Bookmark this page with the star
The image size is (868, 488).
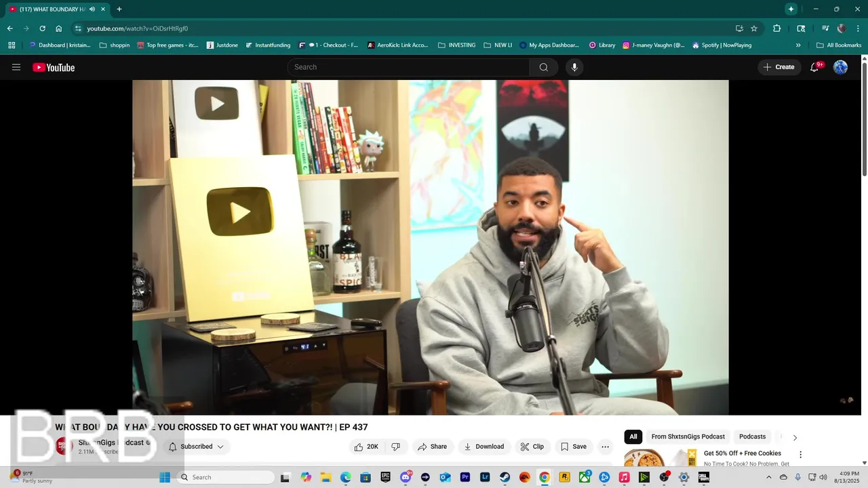(753, 28)
